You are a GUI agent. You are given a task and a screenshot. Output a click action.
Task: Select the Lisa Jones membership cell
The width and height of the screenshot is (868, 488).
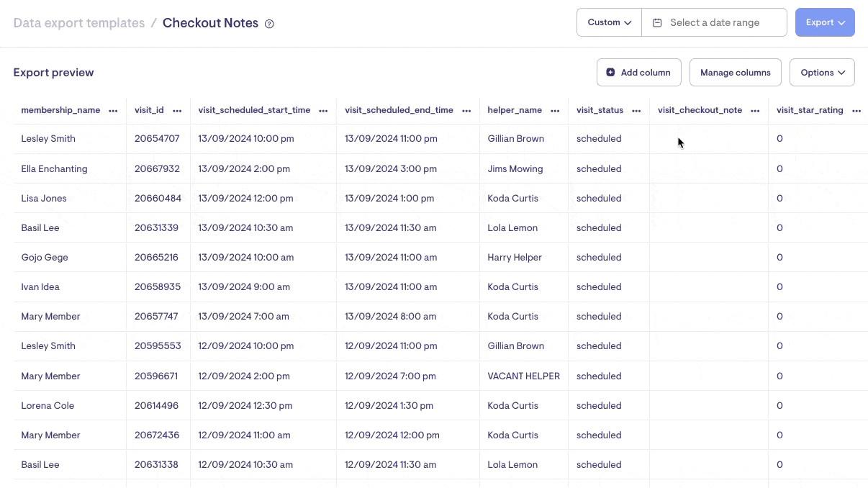point(44,198)
